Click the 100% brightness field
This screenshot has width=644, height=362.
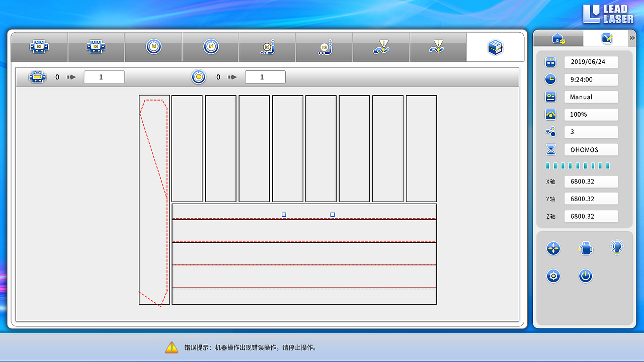(x=591, y=115)
